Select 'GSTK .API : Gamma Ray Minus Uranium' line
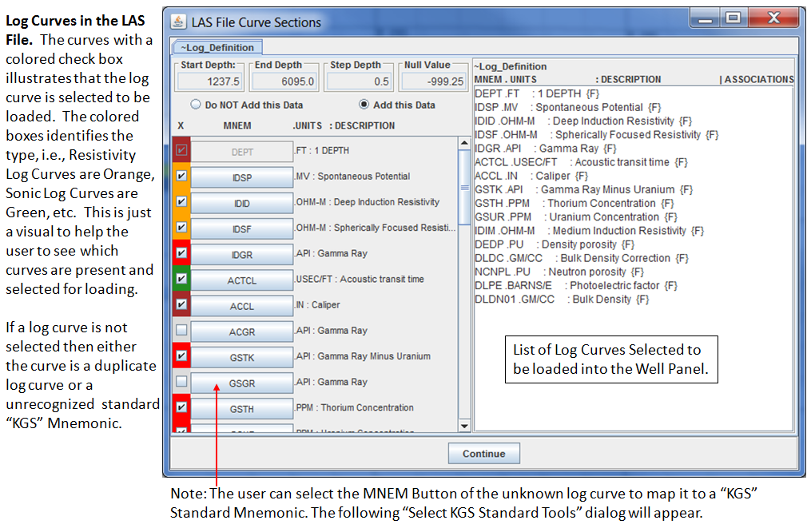Viewport: 811px width, 532px height. [x=584, y=189]
